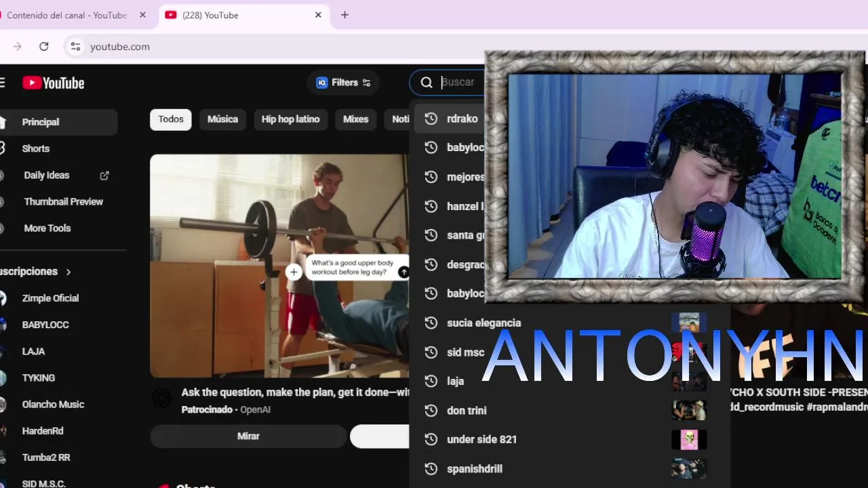Click the thumbnail next to 'don trini' suggestion
This screenshot has width=868, height=488.
pyautogui.click(x=689, y=411)
